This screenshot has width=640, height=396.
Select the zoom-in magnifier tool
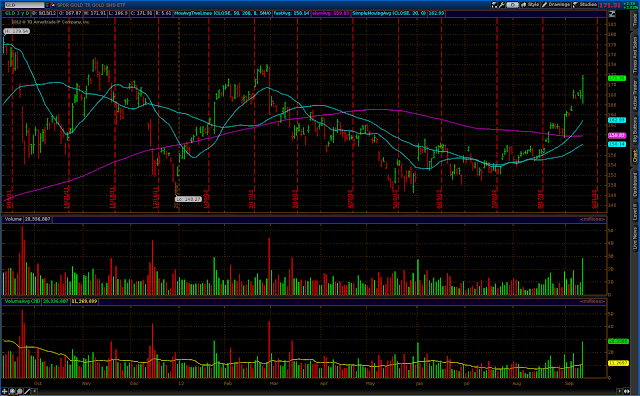12,391
